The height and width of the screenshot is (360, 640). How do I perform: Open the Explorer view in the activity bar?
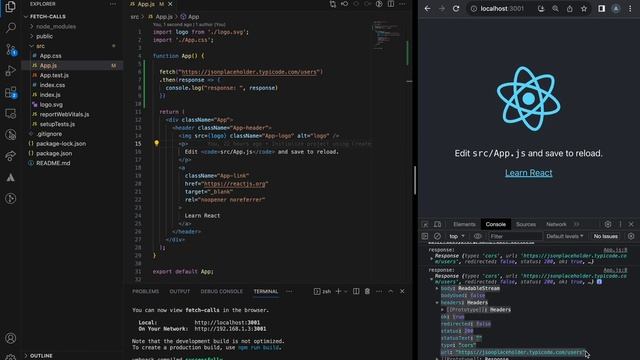(x=10, y=7)
